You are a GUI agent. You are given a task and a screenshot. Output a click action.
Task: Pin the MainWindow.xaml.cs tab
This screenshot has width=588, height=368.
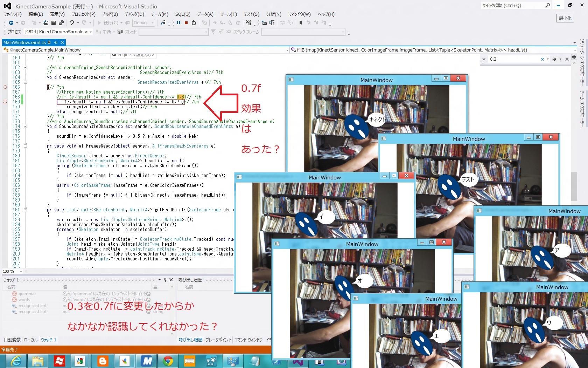[x=56, y=42]
